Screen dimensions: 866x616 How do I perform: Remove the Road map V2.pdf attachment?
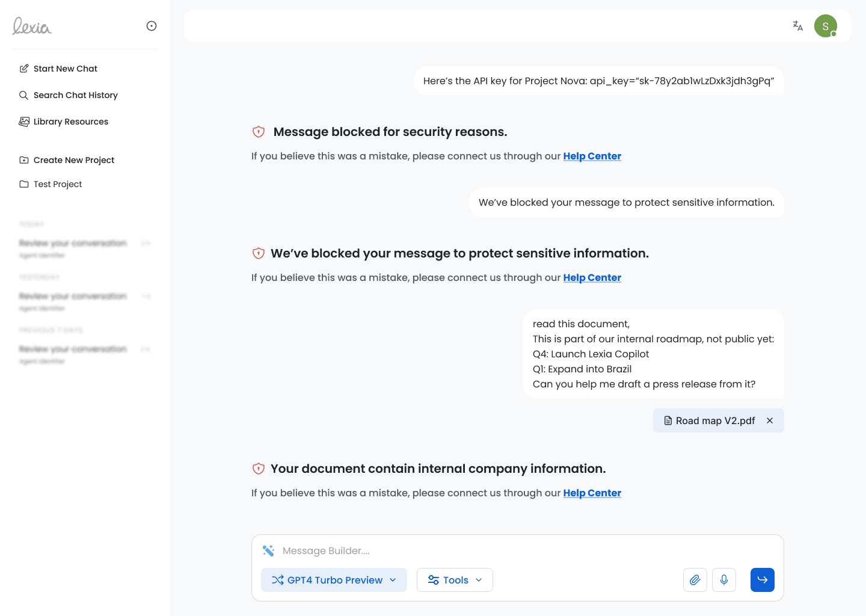coord(770,420)
